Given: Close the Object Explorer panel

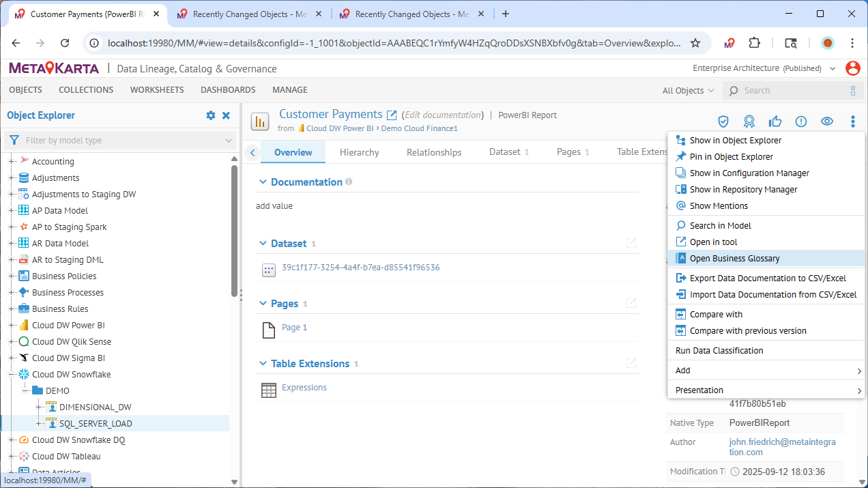Looking at the screenshot, I should 227,115.
